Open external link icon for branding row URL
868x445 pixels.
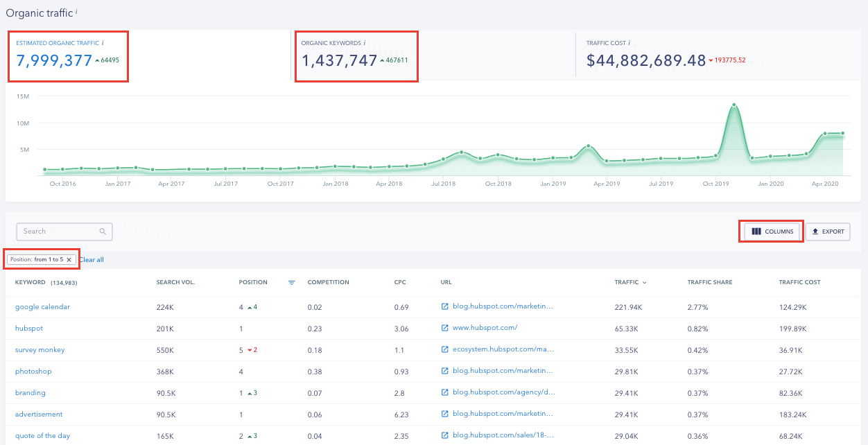tap(445, 392)
